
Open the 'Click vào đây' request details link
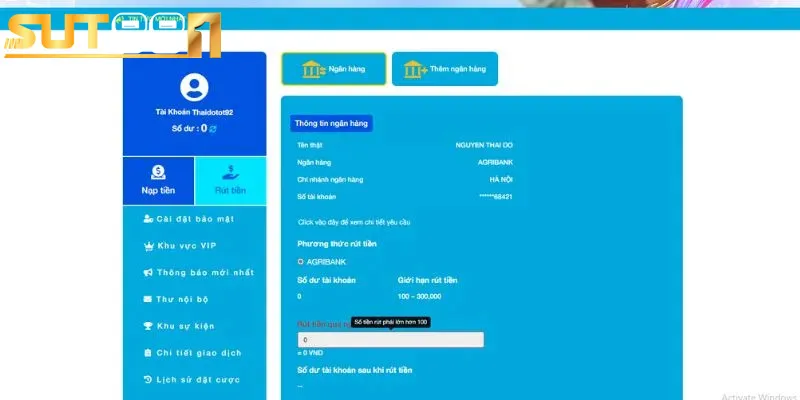pos(354,222)
